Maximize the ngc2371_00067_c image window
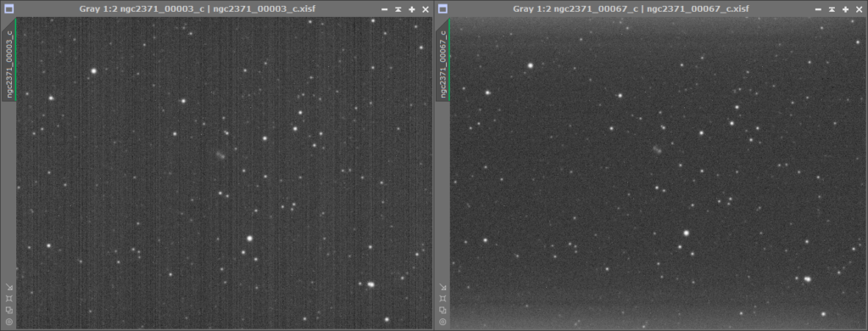The height and width of the screenshot is (331, 868). click(845, 9)
